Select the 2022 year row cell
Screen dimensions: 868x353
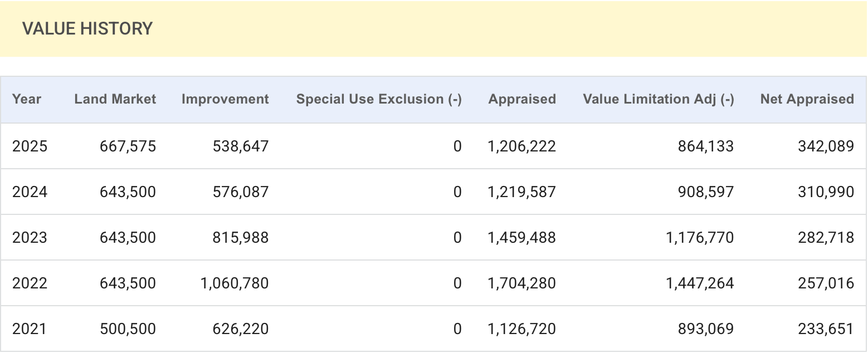(x=30, y=283)
